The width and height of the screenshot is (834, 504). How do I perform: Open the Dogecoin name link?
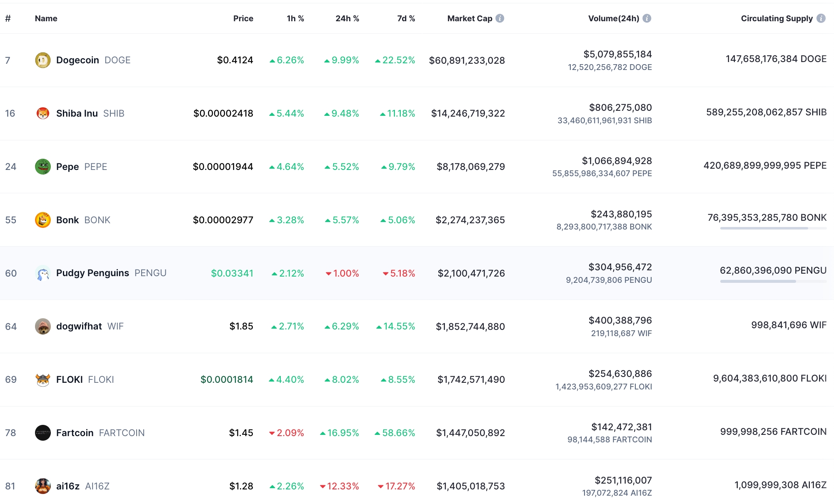point(77,60)
